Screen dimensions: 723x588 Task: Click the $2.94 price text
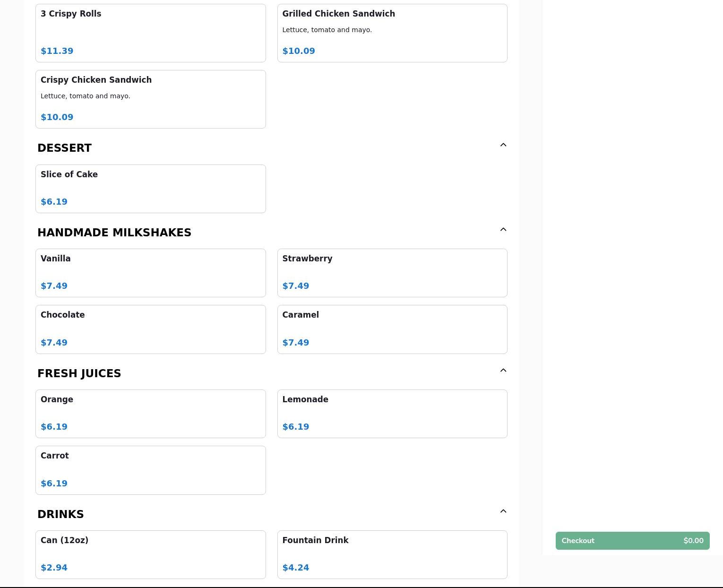tap(54, 568)
